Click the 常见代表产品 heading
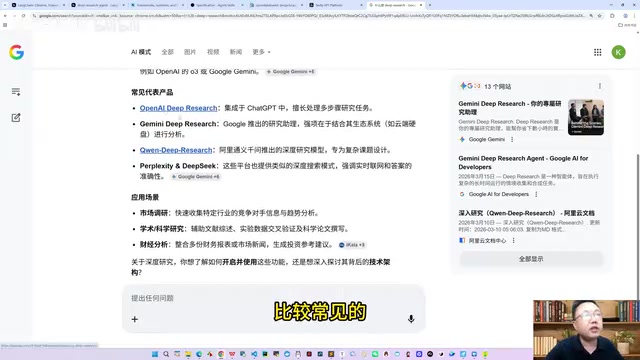The image size is (640, 360). point(152,92)
